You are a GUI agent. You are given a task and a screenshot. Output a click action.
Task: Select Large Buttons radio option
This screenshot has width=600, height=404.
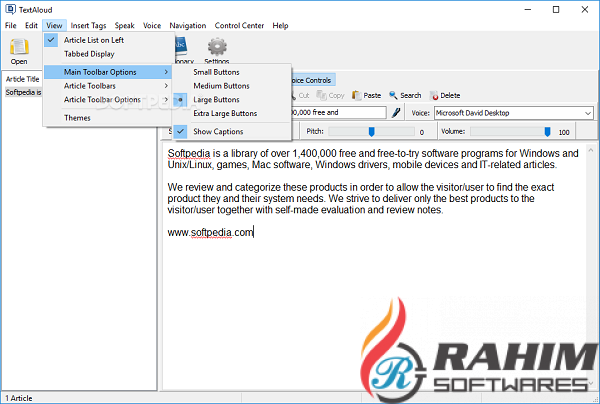[x=232, y=99]
